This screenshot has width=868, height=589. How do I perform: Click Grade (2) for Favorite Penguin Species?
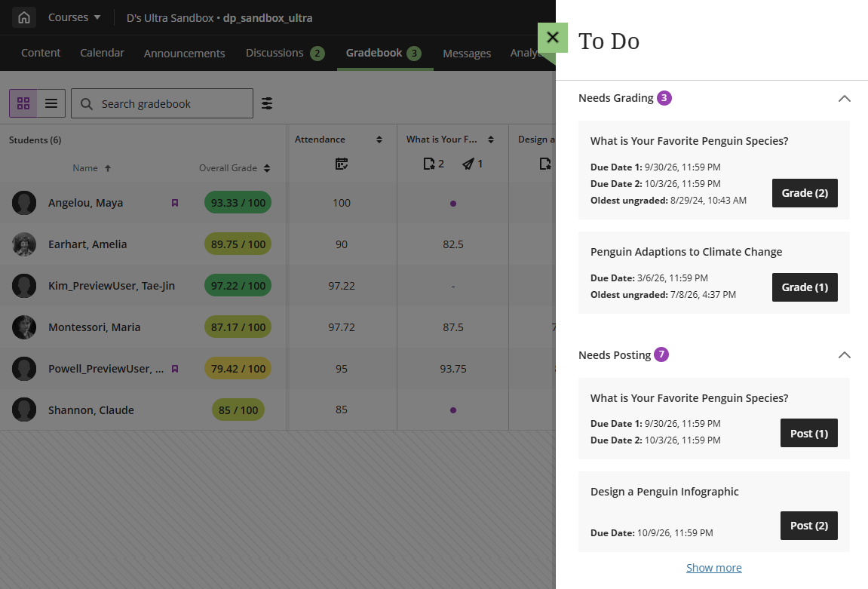[x=805, y=193]
